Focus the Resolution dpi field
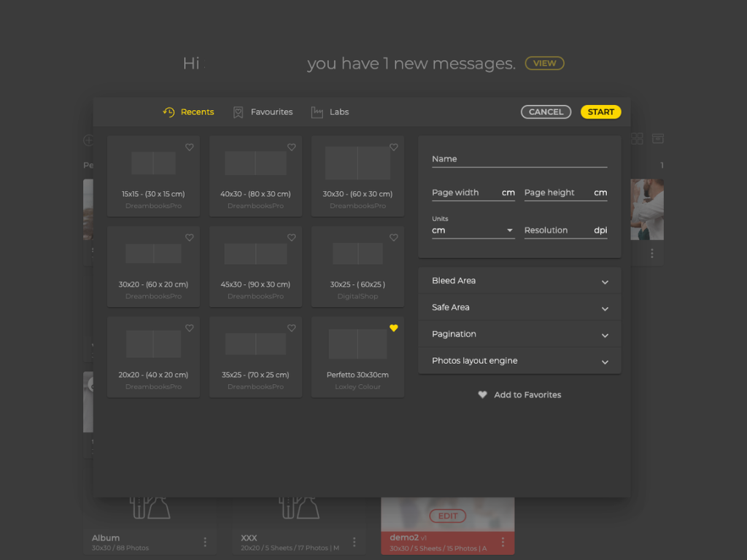This screenshot has height=560, width=747. click(x=565, y=230)
